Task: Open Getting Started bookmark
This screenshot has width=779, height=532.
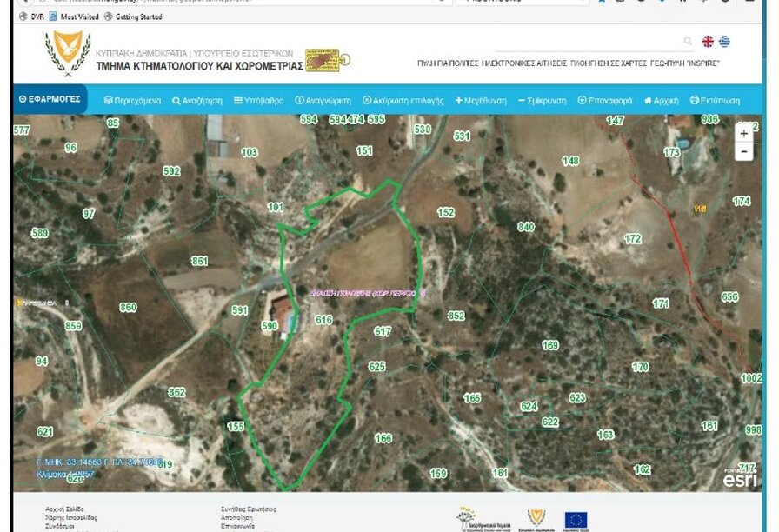Action: tap(133, 17)
